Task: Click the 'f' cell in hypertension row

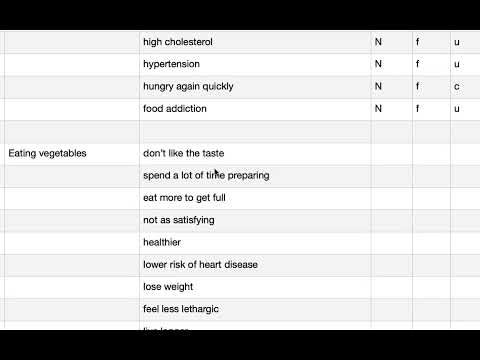Action: 431,64
